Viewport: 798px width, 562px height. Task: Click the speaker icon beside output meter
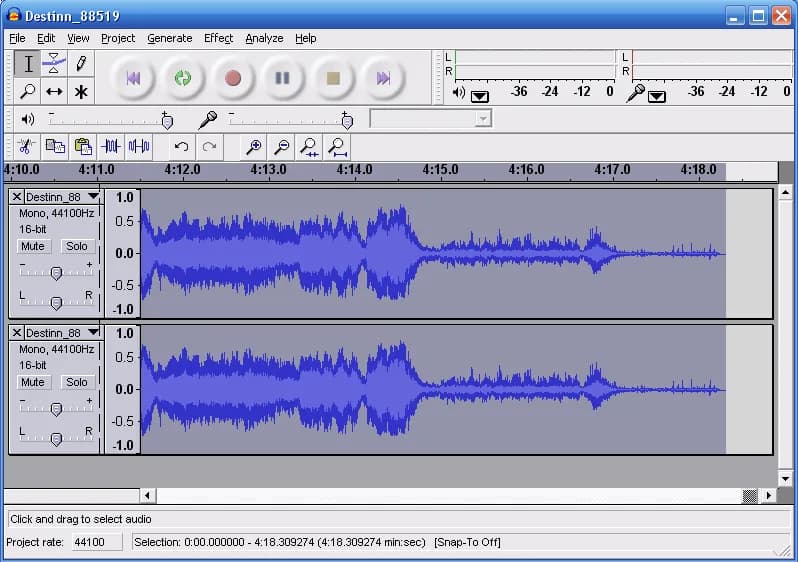click(x=459, y=93)
